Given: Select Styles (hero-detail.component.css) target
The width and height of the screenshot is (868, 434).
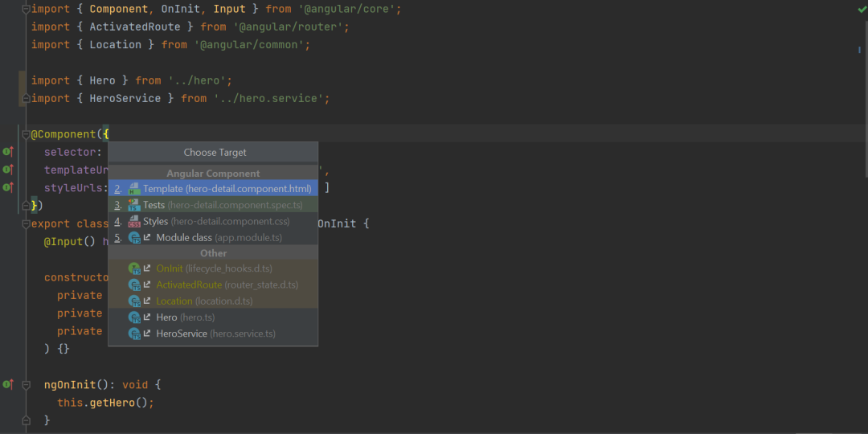Looking at the screenshot, I should tap(213, 222).
